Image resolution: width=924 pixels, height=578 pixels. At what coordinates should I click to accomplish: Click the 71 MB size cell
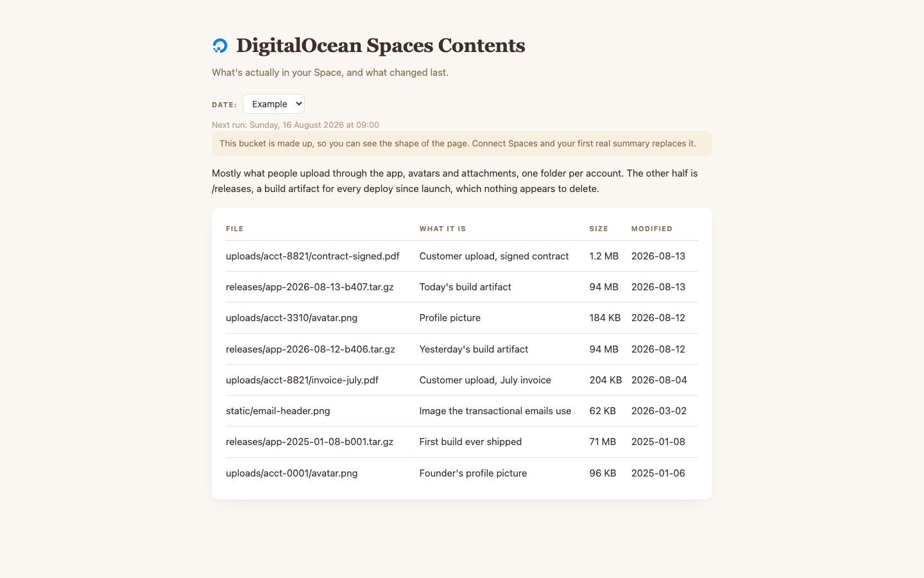pos(603,442)
